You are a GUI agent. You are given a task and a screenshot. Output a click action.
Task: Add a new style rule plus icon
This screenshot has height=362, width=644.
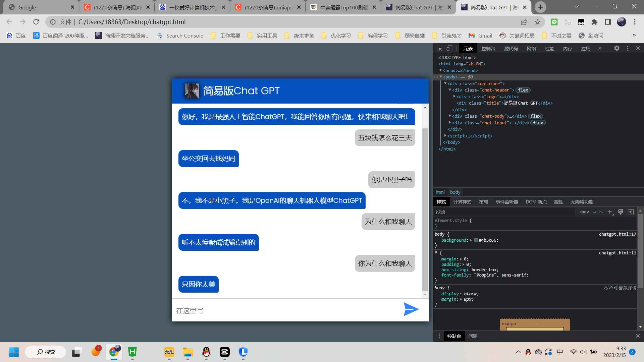click(610, 212)
